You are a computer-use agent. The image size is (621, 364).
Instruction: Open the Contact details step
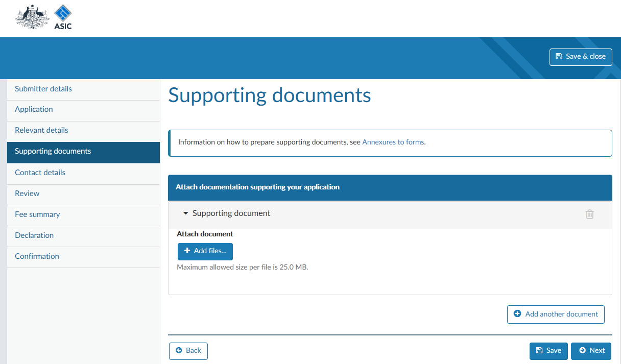tap(83, 173)
